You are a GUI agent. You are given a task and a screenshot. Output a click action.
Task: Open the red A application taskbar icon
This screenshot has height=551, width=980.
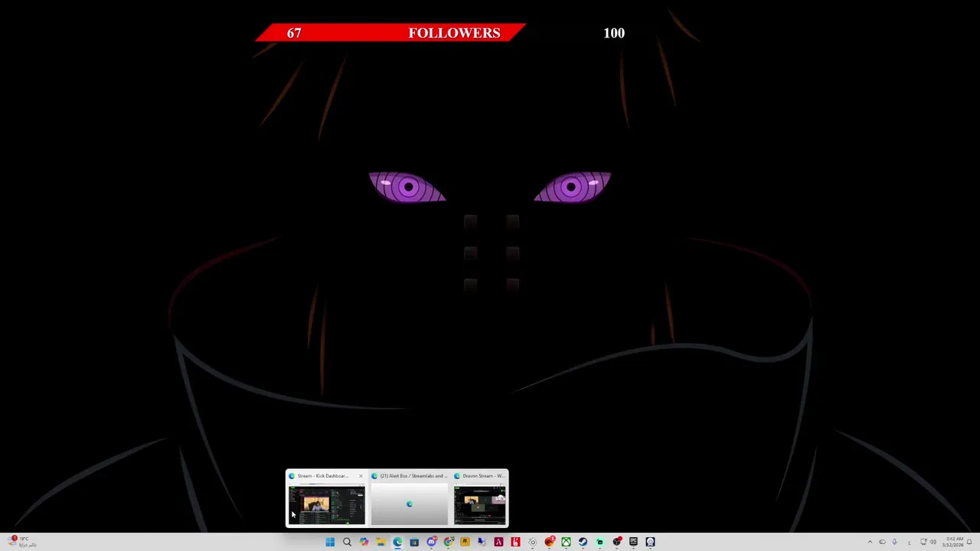(x=498, y=542)
